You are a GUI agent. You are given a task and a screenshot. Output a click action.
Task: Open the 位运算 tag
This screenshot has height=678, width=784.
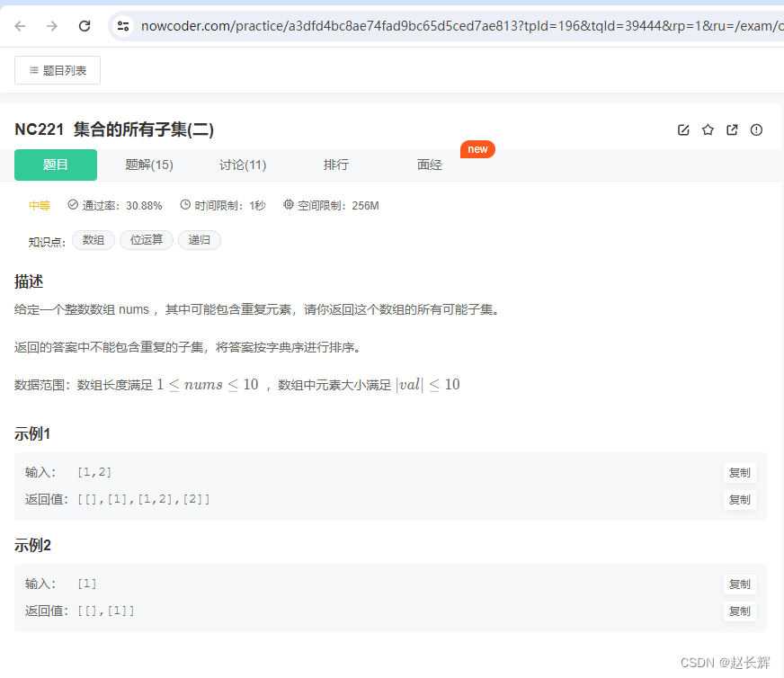pos(146,239)
